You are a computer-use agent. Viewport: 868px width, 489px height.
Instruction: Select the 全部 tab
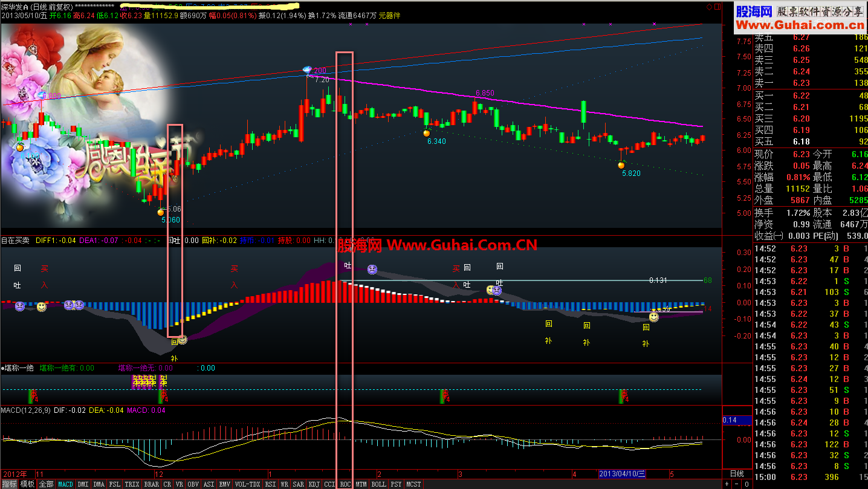coord(47,484)
